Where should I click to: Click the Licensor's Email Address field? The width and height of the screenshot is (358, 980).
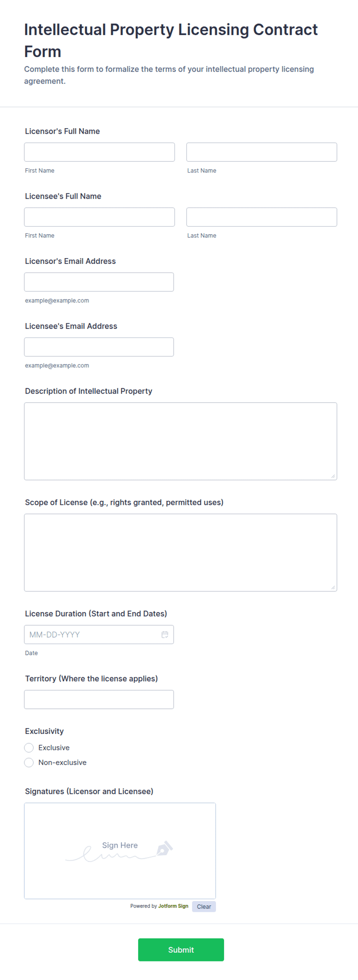click(x=99, y=282)
